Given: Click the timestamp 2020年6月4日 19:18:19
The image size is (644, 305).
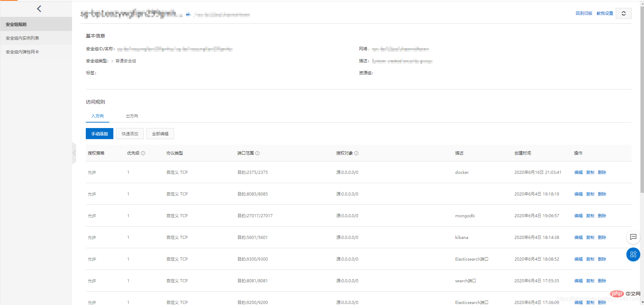Looking at the screenshot, I should pyautogui.click(x=537, y=194).
